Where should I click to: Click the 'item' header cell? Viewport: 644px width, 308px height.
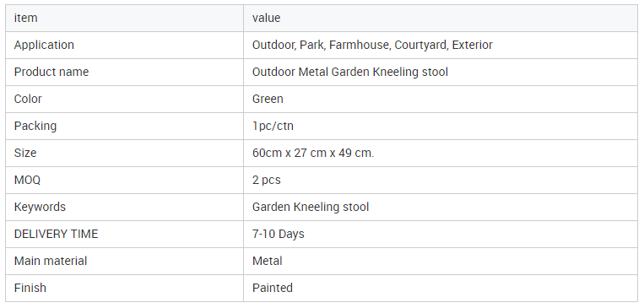pos(124,18)
